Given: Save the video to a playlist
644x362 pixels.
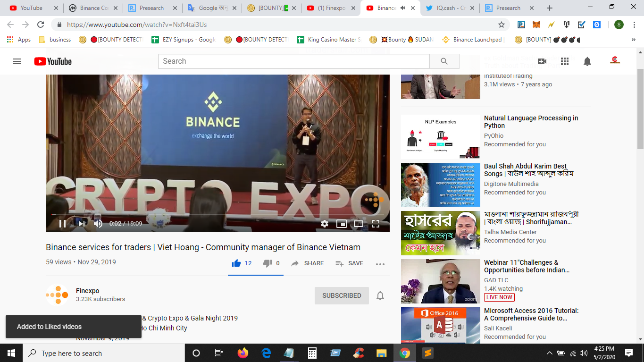Looking at the screenshot, I should pos(349,263).
